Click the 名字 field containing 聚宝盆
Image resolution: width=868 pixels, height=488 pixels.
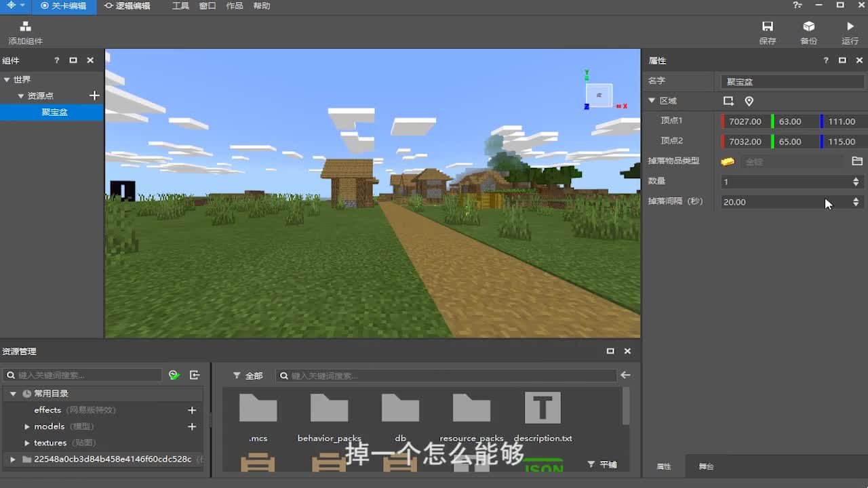pyautogui.click(x=793, y=81)
